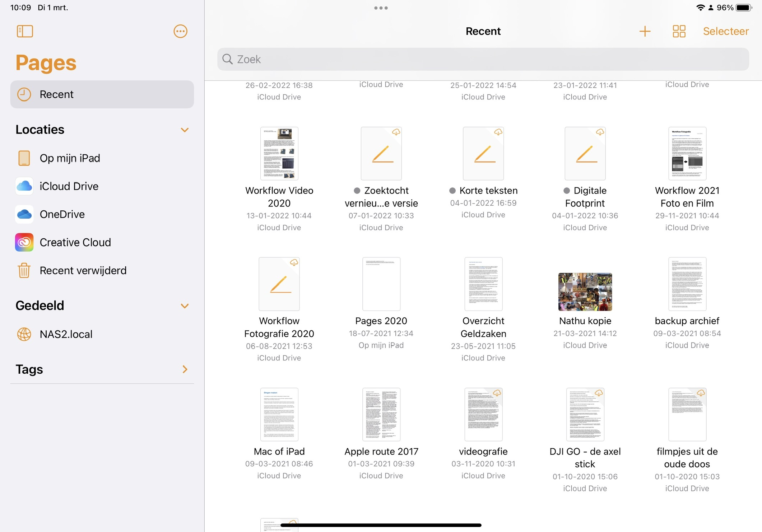This screenshot has height=532, width=762.
Task: Collapse the Gedeeld section
Action: click(x=185, y=306)
